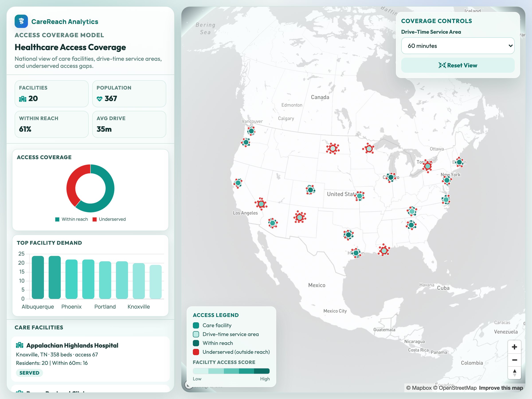Click the Underserved legend red swatch

point(196,352)
